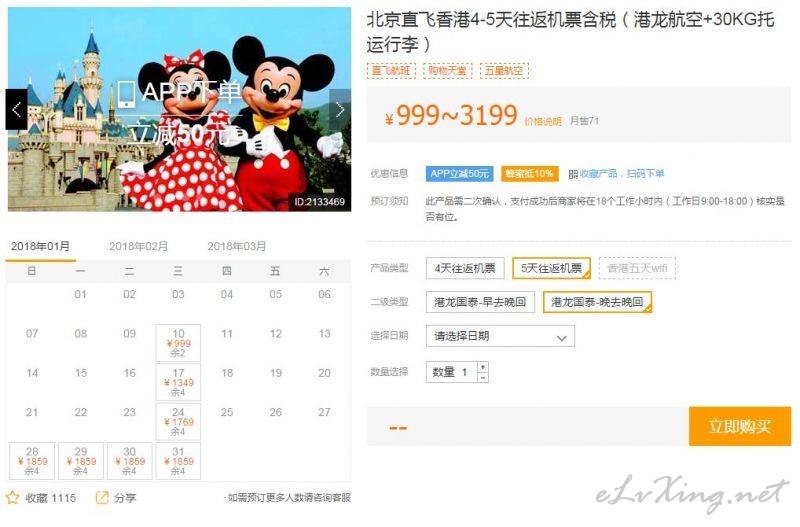Pick January 29 priced ¥1859
Viewport: 800px width, 527px height.
[81, 461]
